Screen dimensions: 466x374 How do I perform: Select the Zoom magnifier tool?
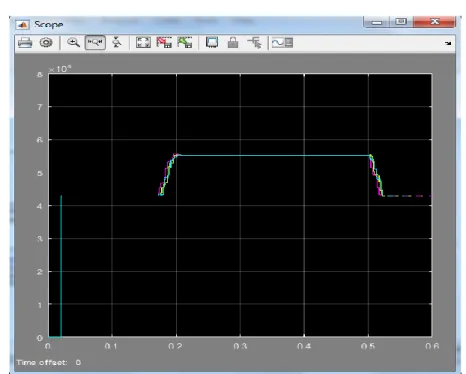point(73,43)
